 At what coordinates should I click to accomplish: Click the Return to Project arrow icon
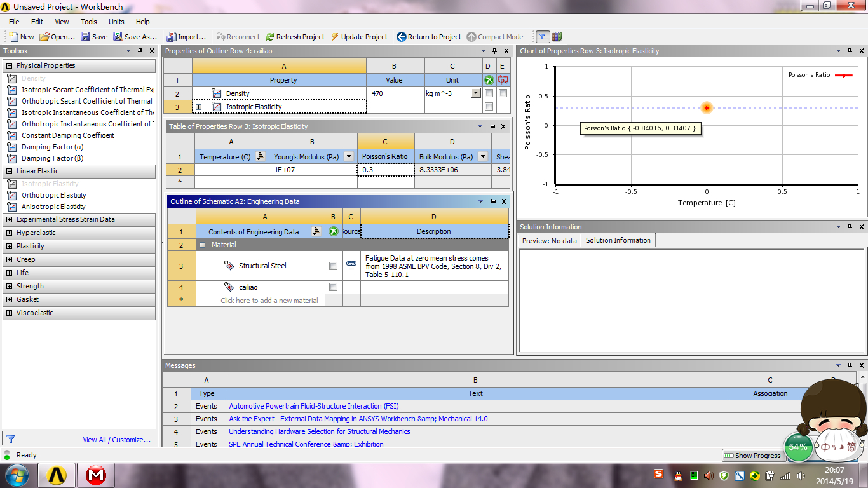click(x=401, y=37)
